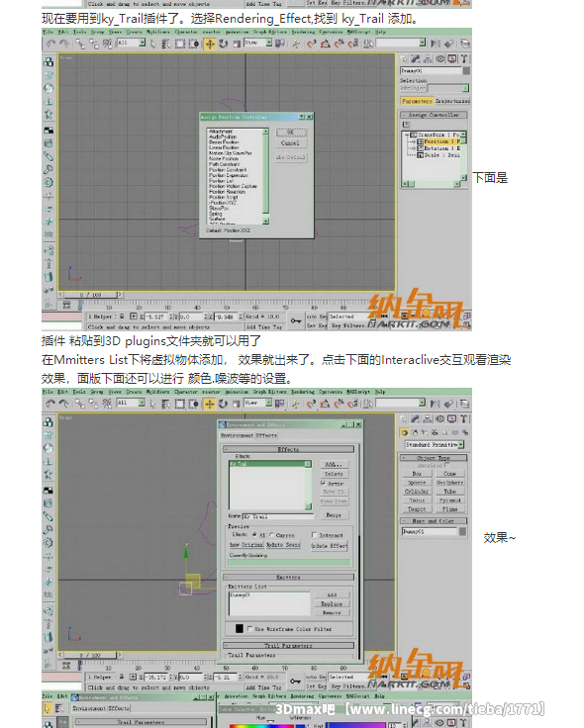Click the key mode icon beside Auto Key, controller screenshot
The image size is (584, 728).
pos(296,320)
